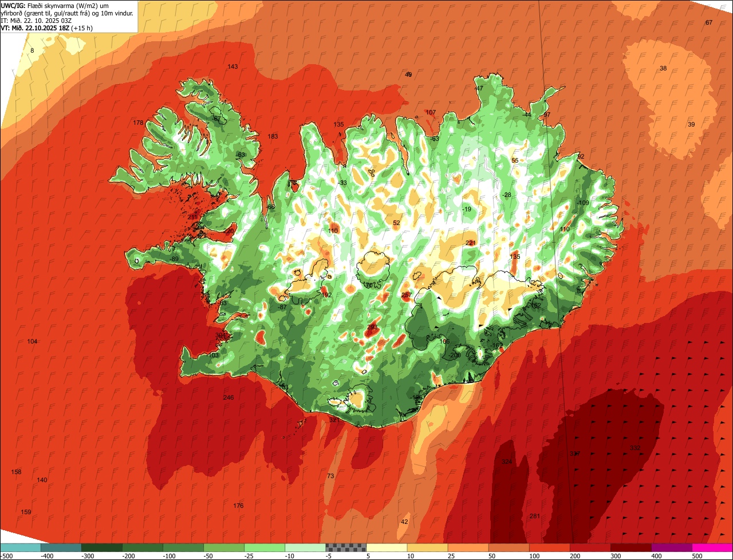Image resolution: width=733 pixels, height=560 pixels.
Task: Select the map value 92
Action: [x=581, y=157]
